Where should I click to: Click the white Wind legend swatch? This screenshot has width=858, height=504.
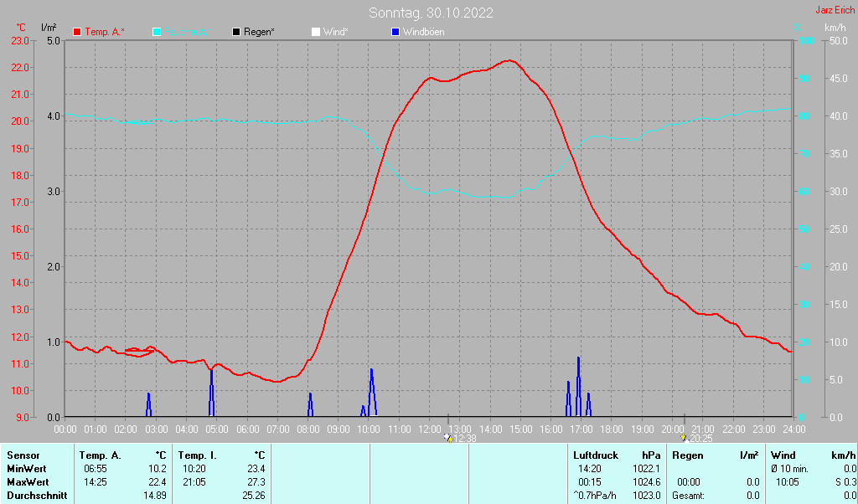pyautogui.click(x=316, y=33)
